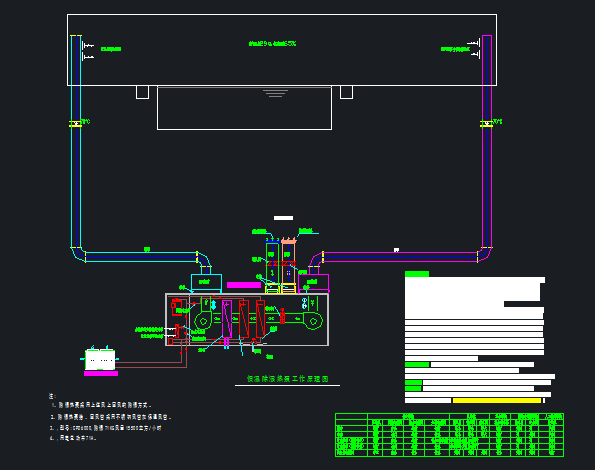Click the white outdoor unit box at bottom left
The image size is (595, 470).
coord(100,359)
